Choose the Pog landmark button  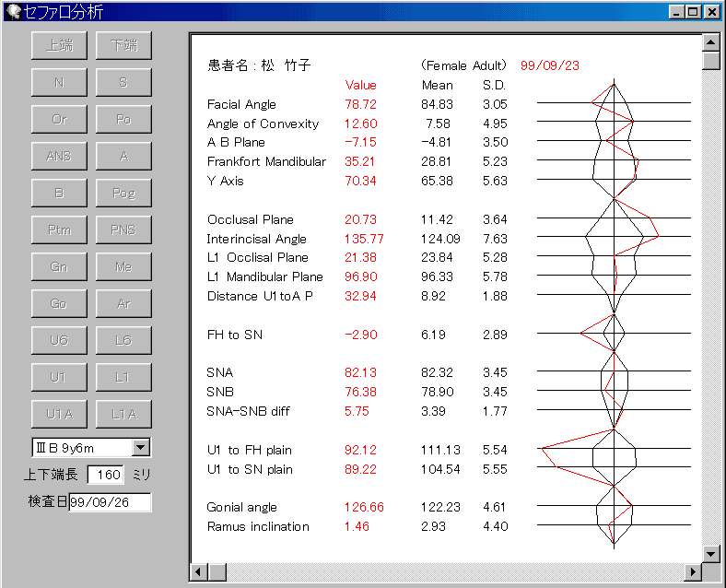123,193
